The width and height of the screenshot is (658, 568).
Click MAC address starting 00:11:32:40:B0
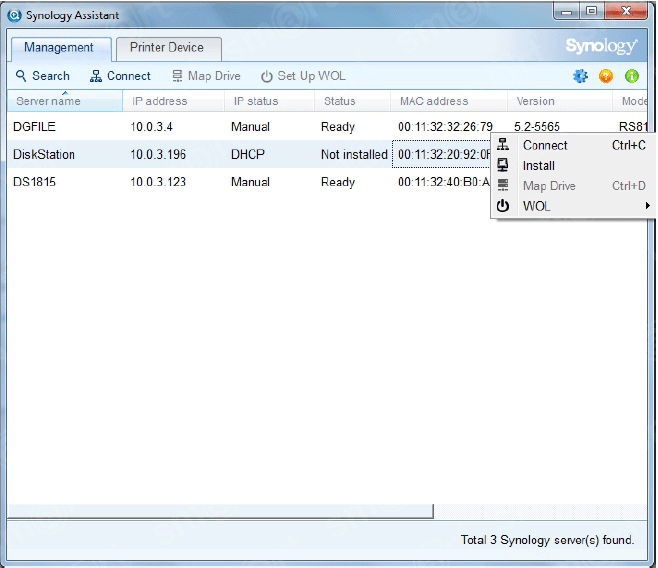(444, 182)
